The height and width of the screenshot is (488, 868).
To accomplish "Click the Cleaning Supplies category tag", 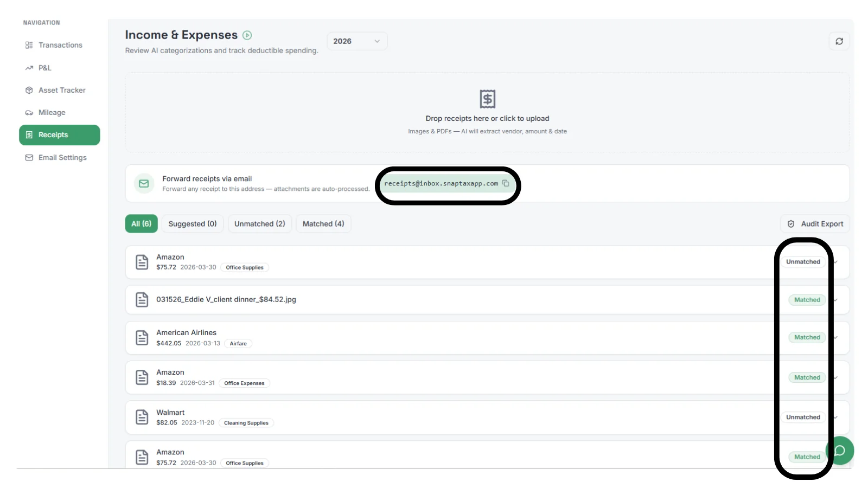I will click(246, 423).
